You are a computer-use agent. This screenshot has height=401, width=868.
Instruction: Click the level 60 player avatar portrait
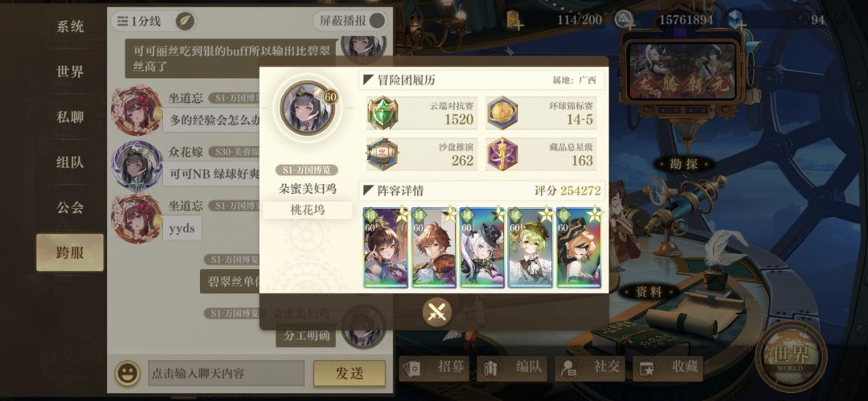point(305,107)
